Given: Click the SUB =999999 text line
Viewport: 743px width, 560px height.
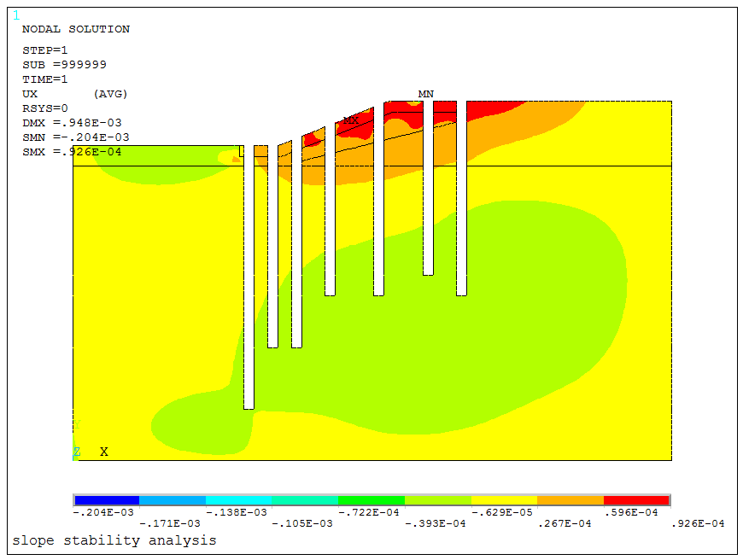Looking at the screenshot, I should (x=64, y=64).
